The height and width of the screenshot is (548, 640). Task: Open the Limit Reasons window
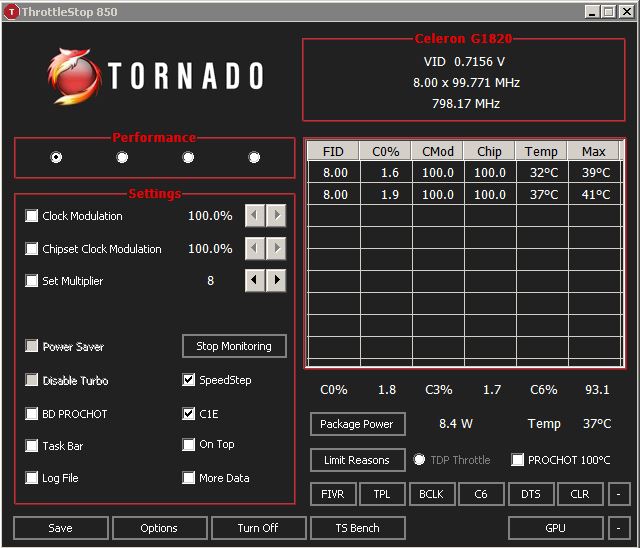(x=358, y=460)
